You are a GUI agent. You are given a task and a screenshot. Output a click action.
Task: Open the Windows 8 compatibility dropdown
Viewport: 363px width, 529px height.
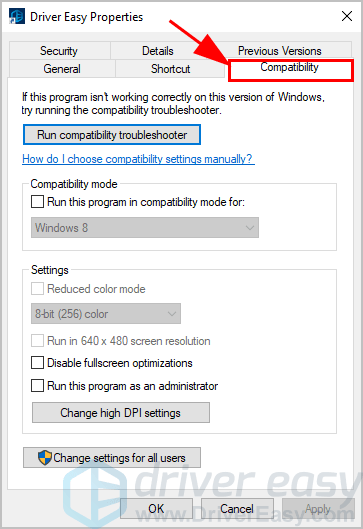tap(145, 228)
